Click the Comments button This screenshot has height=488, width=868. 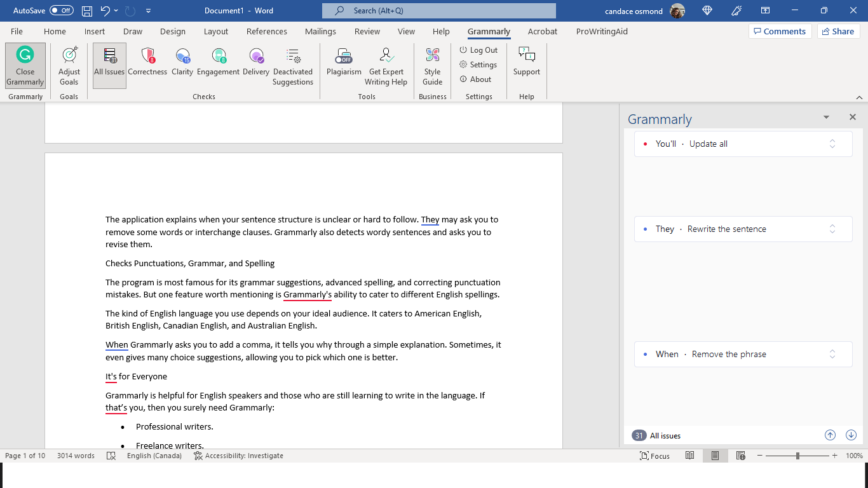(x=778, y=32)
